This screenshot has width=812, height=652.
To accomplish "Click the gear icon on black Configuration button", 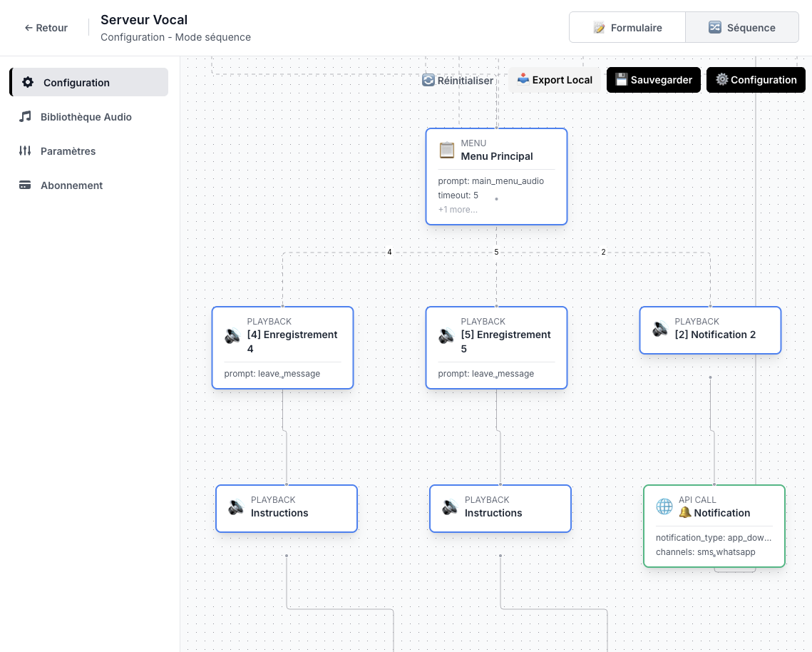I will [x=722, y=79].
